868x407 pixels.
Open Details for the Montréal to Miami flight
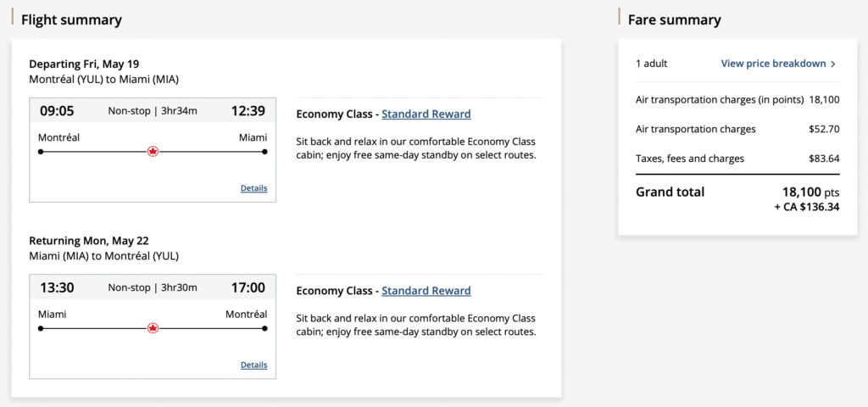pos(253,188)
